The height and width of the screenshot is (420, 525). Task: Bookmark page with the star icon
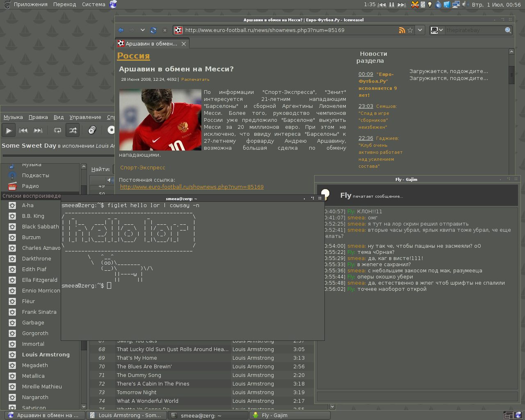tap(410, 30)
